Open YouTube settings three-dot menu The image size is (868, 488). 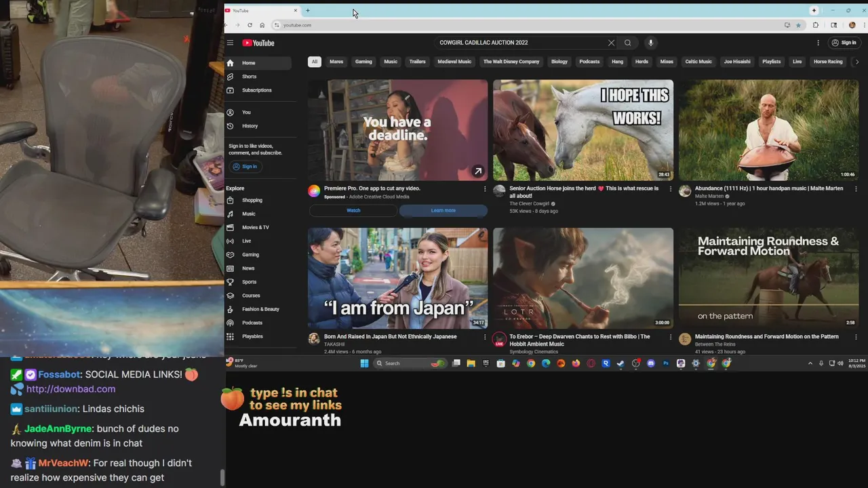pyautogui.click(x=818, y=43)
